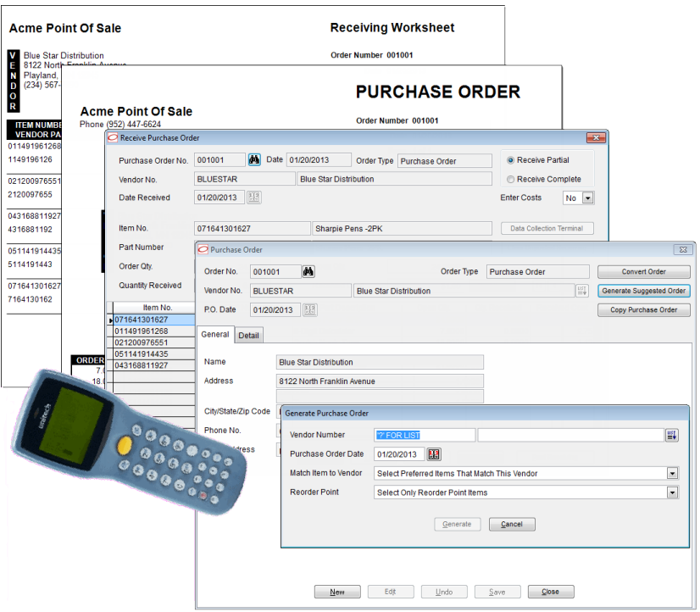Click Receiving Worksheet heading
This screenshot has width=700, height=612.
392,28
